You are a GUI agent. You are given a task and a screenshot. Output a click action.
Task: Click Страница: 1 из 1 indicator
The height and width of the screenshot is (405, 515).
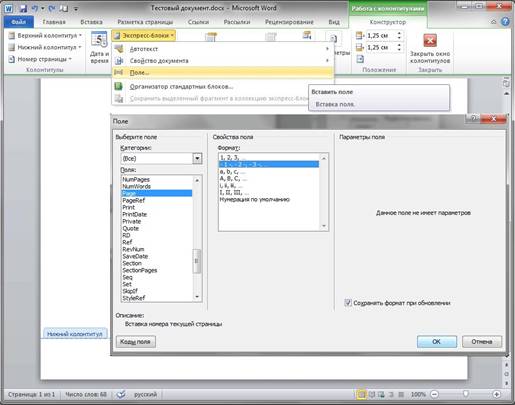tap(31, 394)
